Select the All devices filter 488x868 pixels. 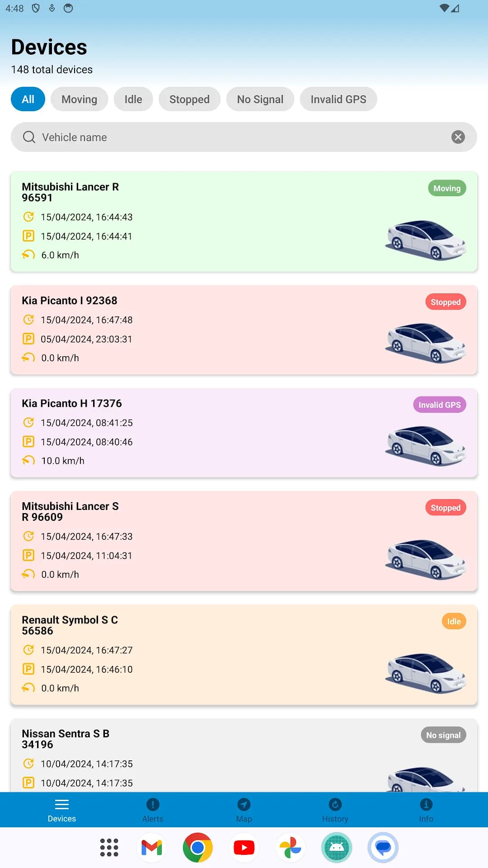28,99
